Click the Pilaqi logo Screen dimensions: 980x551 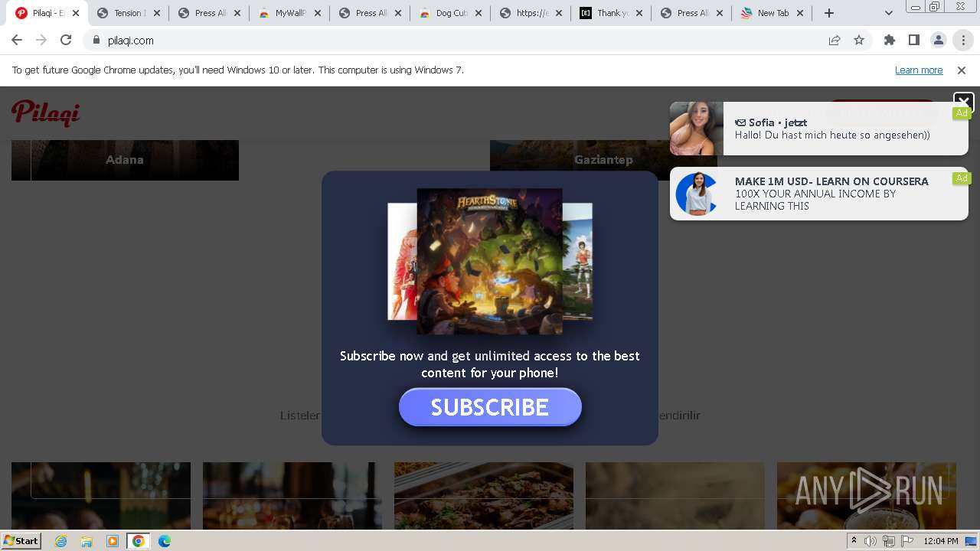(x=46, y=112)
